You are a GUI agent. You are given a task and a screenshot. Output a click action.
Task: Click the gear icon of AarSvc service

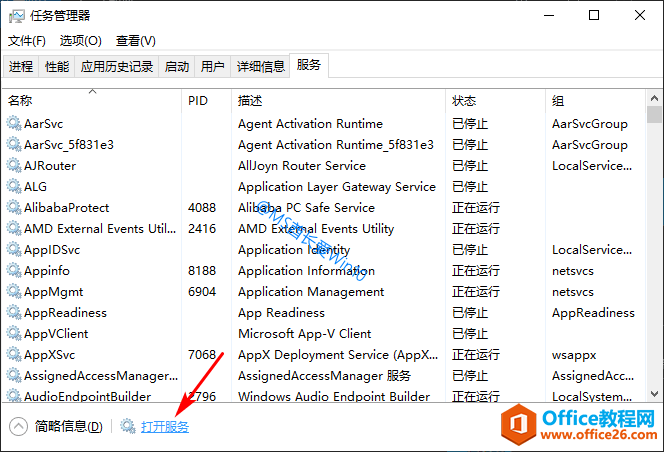(x=14, y=124)
